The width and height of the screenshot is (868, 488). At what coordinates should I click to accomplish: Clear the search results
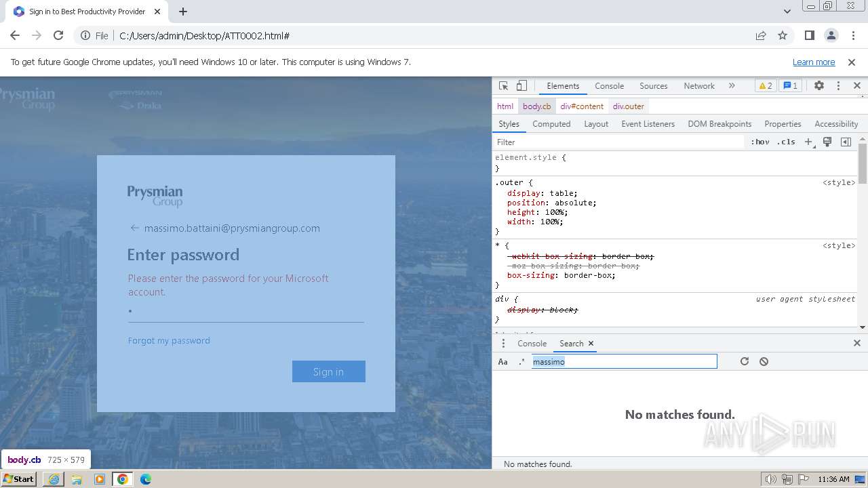click(x=764, y=361)
